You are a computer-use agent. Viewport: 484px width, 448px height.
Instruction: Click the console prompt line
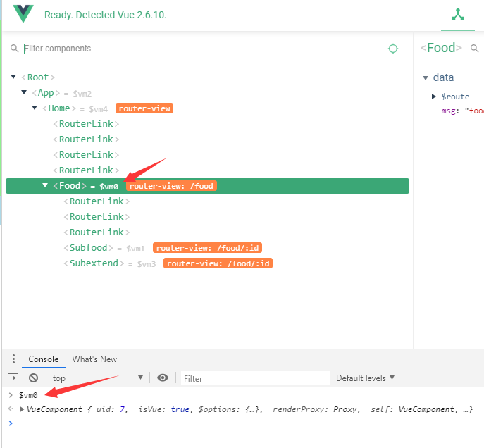[243, 423]
